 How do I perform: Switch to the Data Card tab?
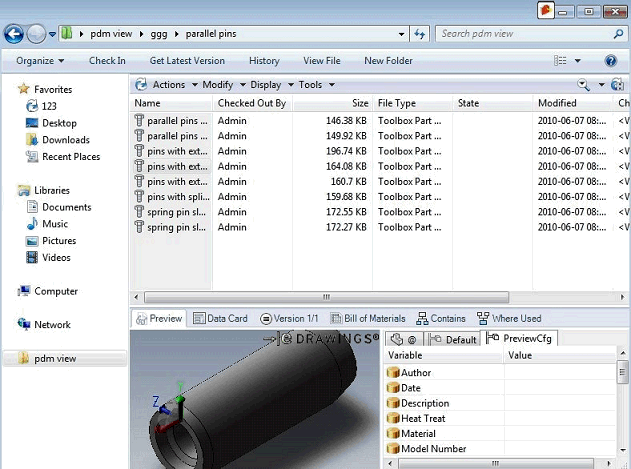[220, 319]
